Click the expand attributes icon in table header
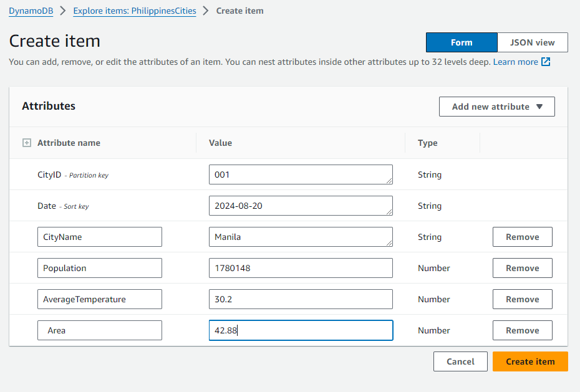The image size is (580, 392). [x=26, y=143]
